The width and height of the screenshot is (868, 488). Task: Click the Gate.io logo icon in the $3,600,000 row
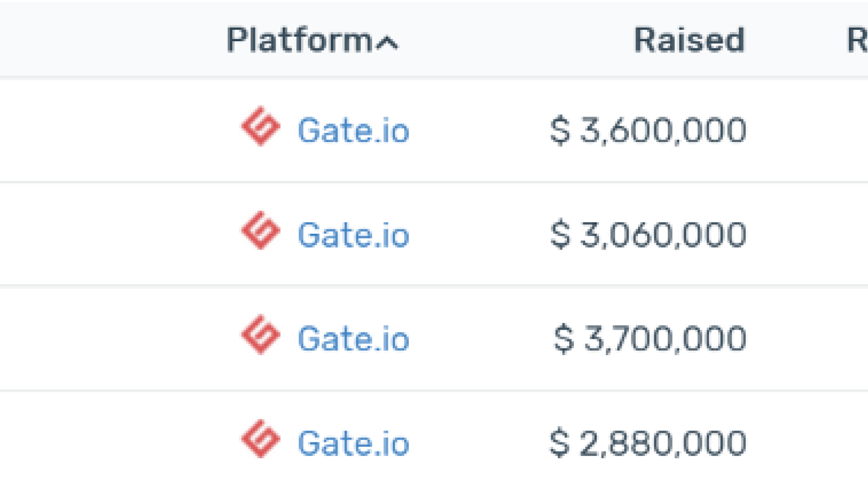(260, 126)
